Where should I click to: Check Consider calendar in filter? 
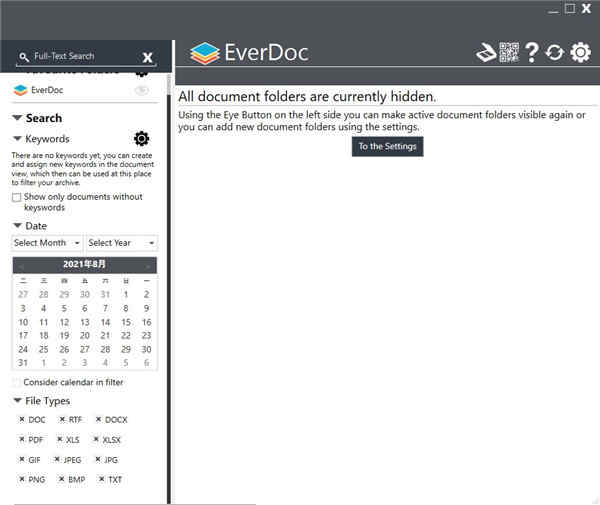tap(16, 382)
